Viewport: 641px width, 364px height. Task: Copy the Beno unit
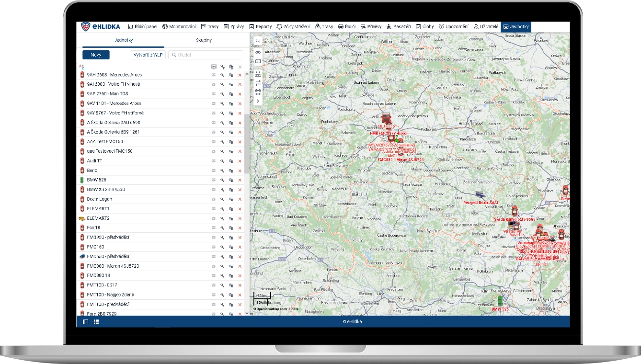pos(231,171)
